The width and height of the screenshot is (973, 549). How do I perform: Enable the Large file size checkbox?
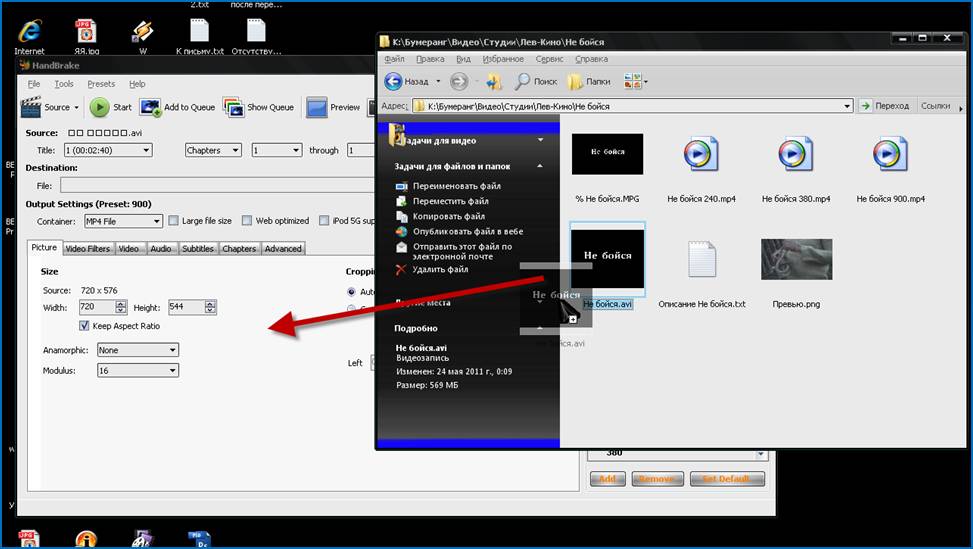pyautogui.click(x=174, y=220)
